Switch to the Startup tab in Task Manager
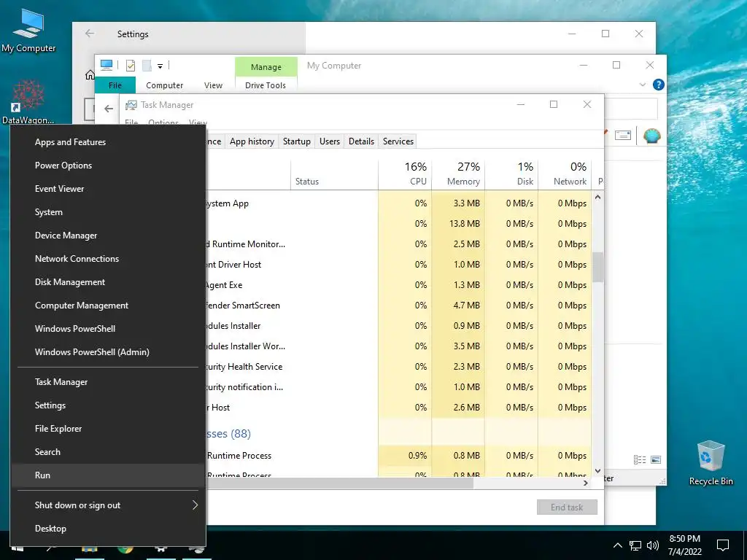Viewport: 747px width, 560px height. (x=296, y=141)
